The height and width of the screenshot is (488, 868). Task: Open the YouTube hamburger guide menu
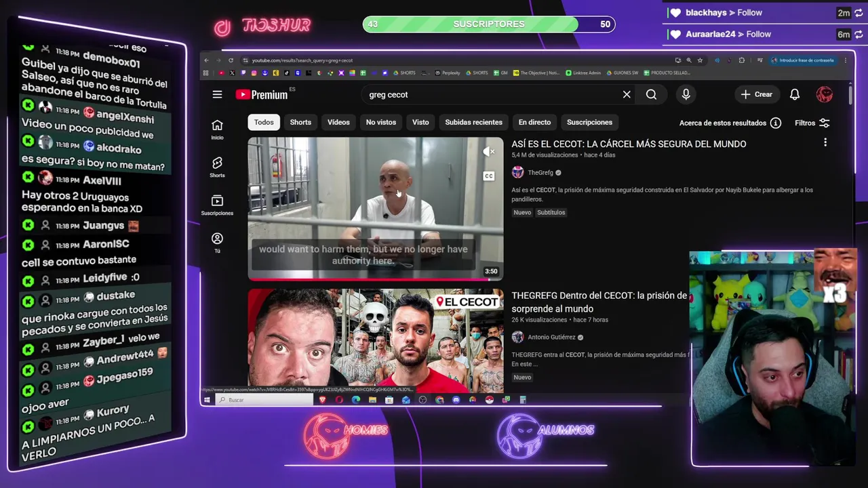217,94
